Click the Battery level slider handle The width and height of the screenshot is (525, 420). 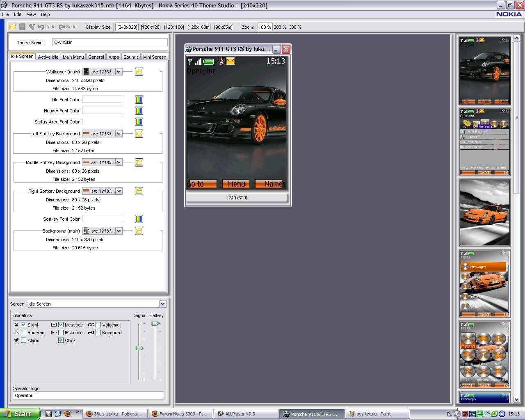[x=155, y=324]
